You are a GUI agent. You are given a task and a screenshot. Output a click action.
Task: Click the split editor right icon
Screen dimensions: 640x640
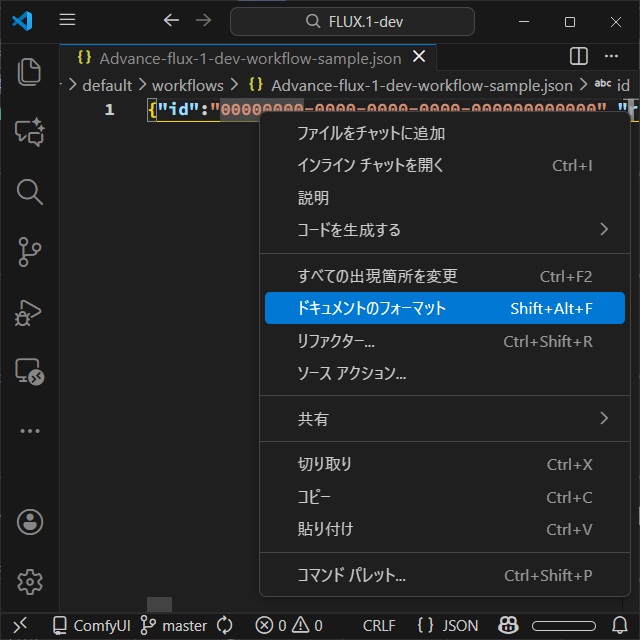pyautogui.click(x=578, y=57)
